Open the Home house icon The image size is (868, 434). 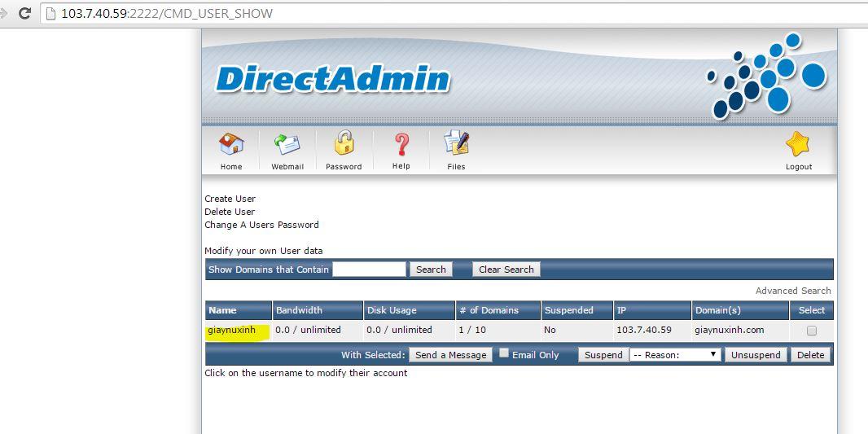coord(231,144)
